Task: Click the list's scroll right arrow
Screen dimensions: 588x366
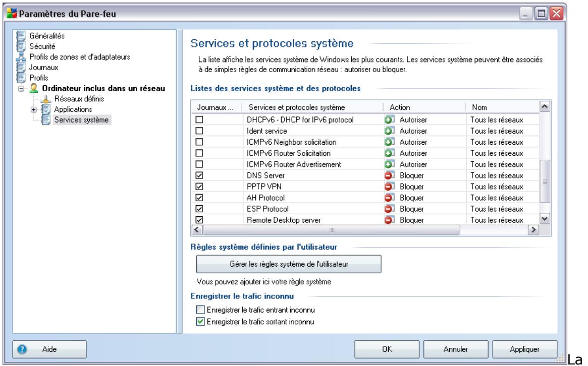Action: click(x=533, y=230)
